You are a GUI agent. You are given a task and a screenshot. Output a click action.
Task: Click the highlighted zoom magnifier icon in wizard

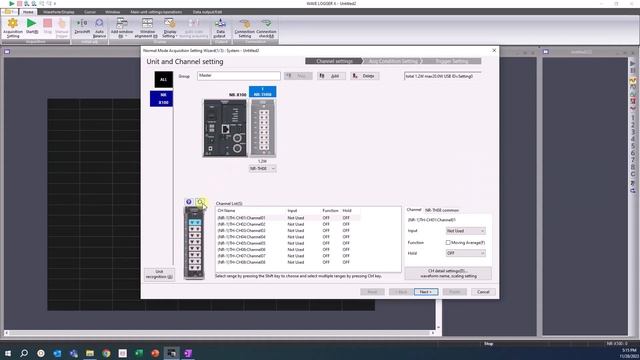(200, 202)
